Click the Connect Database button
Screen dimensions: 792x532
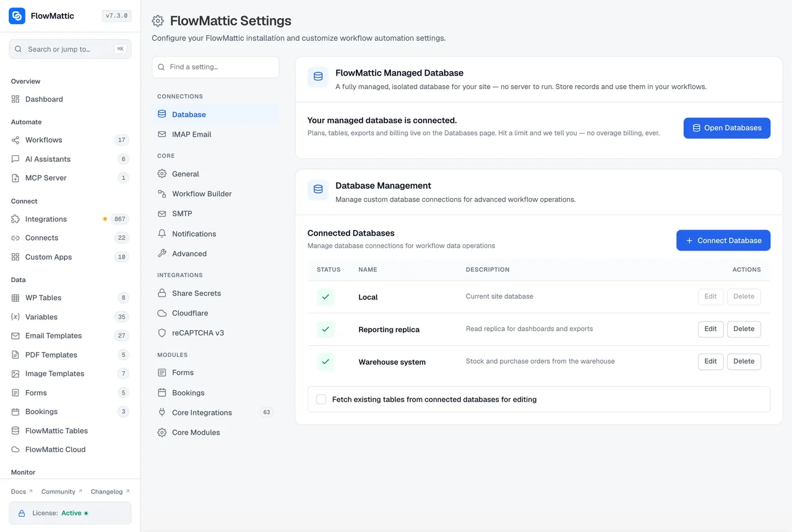click(723, 241)
